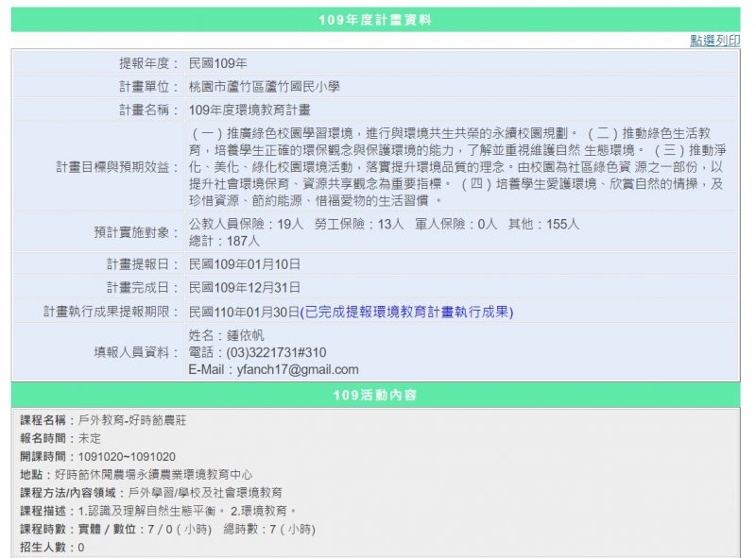756x558 pixels.
Task: Click the 公教人員保險:19人 value
Action: click(246, 224)
